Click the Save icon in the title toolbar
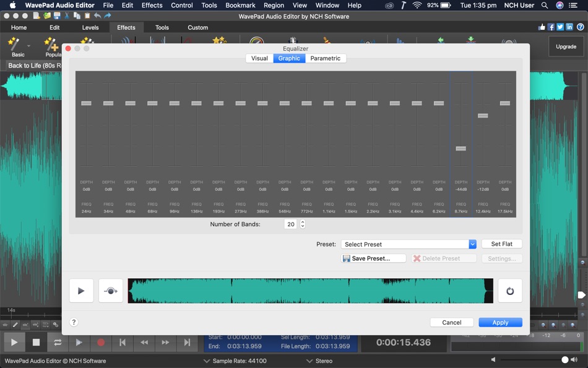The width and height of the screenshot is (588, 368). tap(57, 15)
